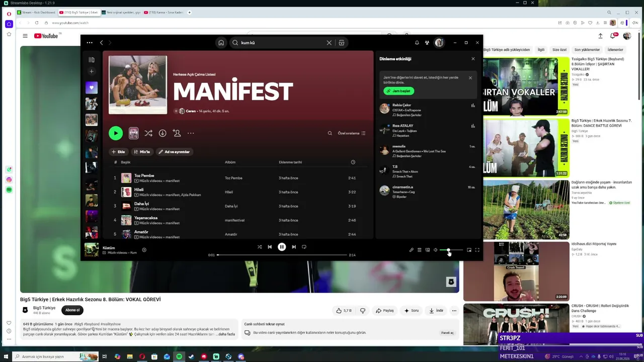Sort the playlist by Albüm column
The width and height of the screenshot is (644, 362).
click(230, 162)
